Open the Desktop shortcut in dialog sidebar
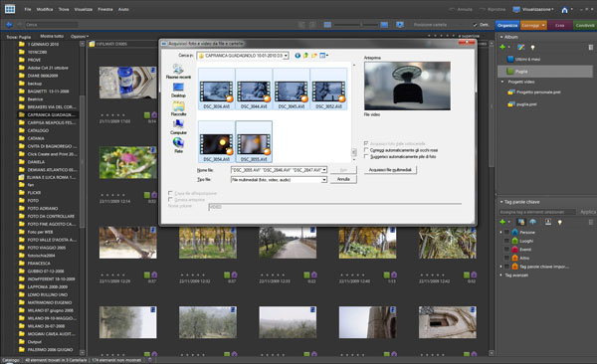Viewport: 597px width, 364px height. pos(178,91)
